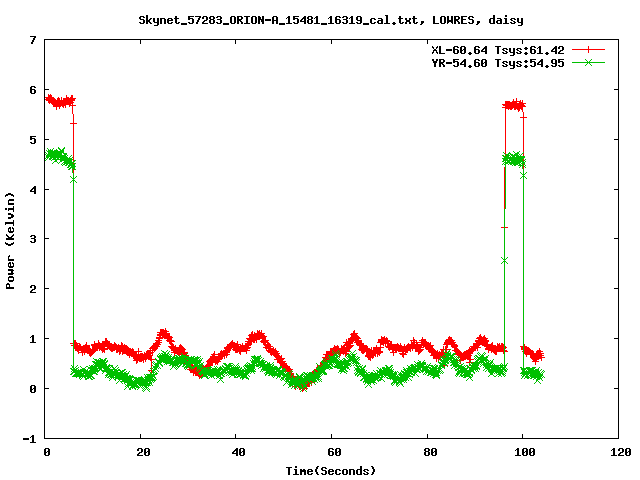The height and width of the screenshot is (480, 640).
Task: Click the green line sample in legend
Action: coord(588,62)
